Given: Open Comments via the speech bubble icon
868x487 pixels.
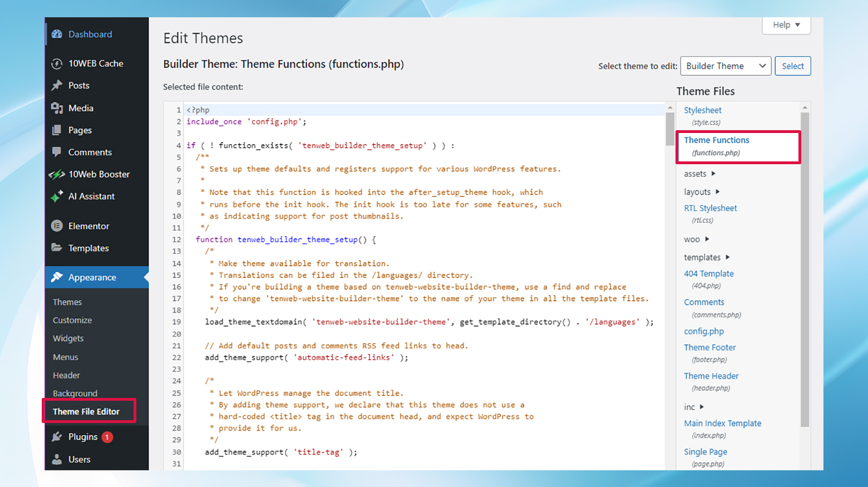Looking at the screenshot, I should pyautogui.click(x=57, y=152).
